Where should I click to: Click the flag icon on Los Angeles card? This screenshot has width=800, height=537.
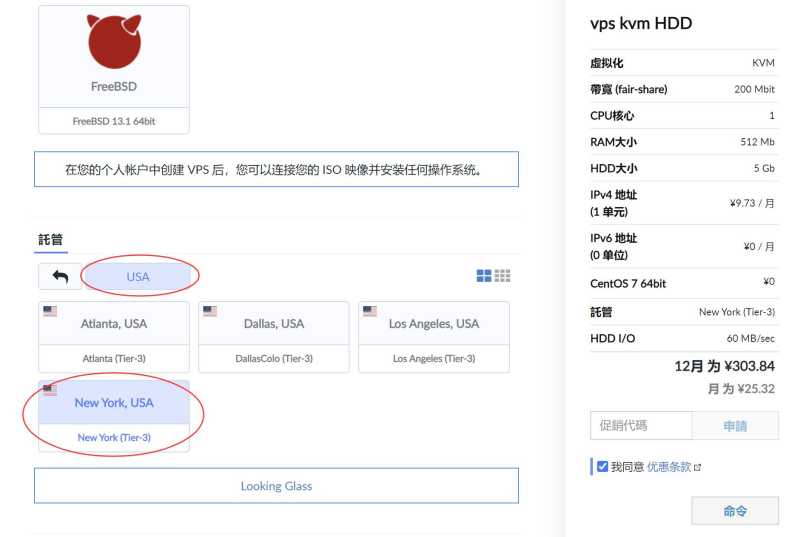click(x=370, y=311)
